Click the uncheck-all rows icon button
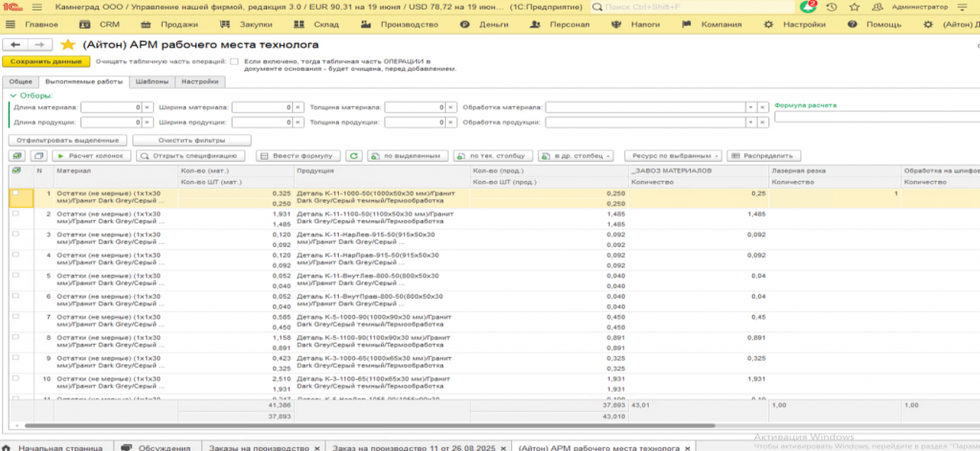The height and width of the screenshot is (451, 980). [38, 155]
